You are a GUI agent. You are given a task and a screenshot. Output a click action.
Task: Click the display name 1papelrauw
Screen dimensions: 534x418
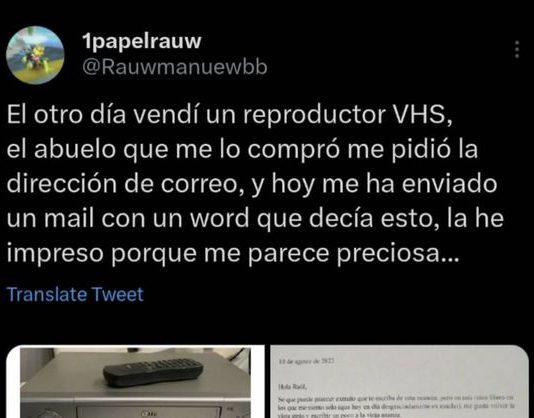tap(142, 41)
